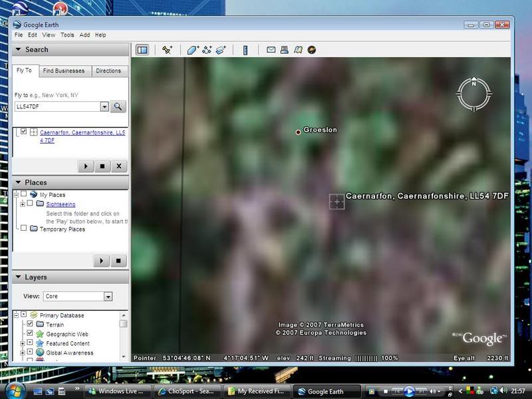Select the Add Path tool
The image size is (532, 399).
(x=207, y=51)
